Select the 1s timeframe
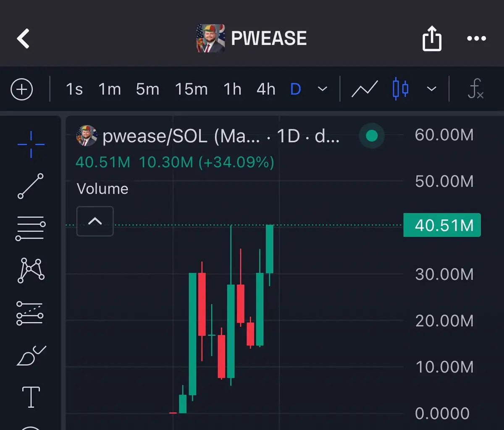Screen dimensions: 504x430 click(x=74, y=89)
